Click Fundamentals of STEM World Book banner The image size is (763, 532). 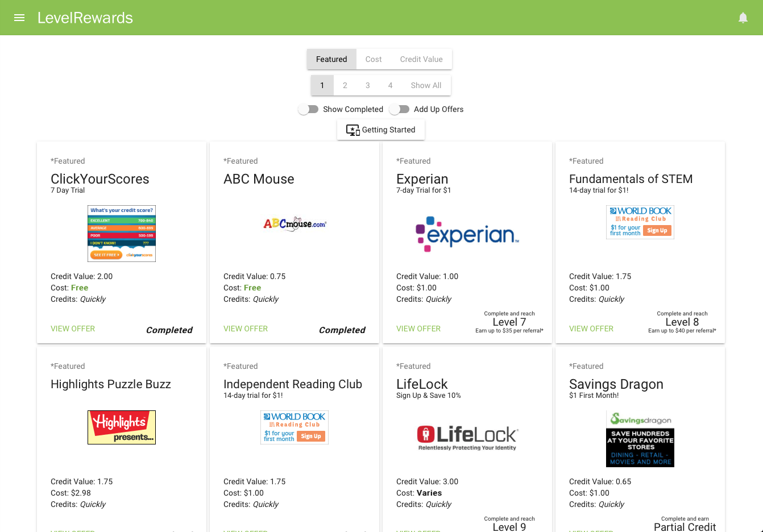click(x=640, y=222)
